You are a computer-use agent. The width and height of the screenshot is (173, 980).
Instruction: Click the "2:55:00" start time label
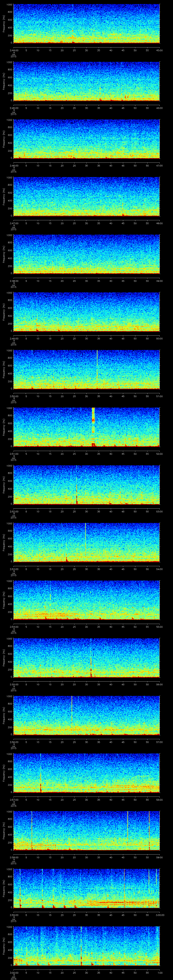click(x=14, y=684)
